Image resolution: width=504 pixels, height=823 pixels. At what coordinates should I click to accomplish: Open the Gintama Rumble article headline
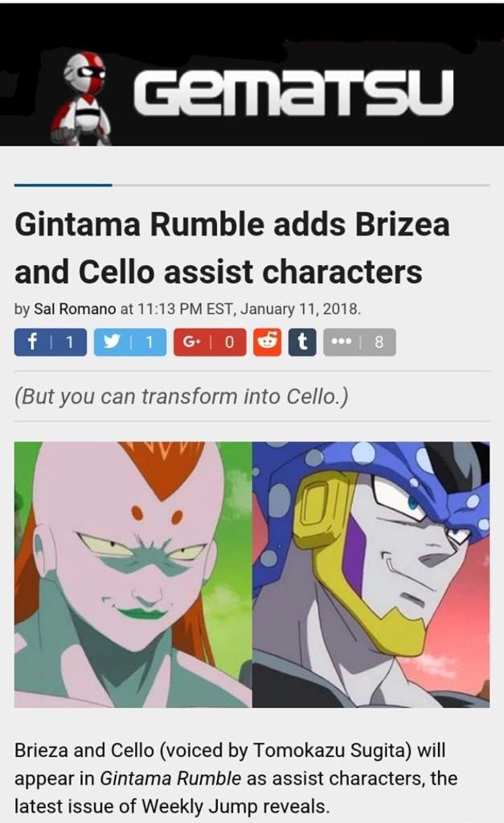pos(232,248)
